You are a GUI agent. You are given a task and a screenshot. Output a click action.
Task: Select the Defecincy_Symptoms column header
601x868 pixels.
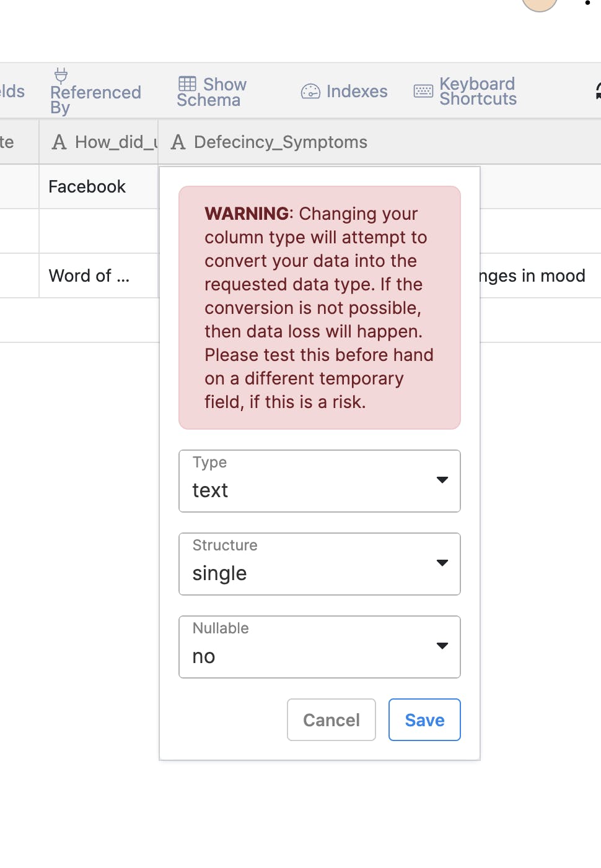[x=281, y=142]
